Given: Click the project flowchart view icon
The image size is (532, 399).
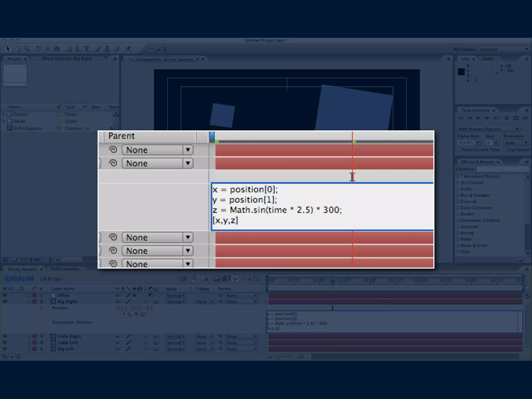Looking at the screenshot, I should (x=116, y=114).
